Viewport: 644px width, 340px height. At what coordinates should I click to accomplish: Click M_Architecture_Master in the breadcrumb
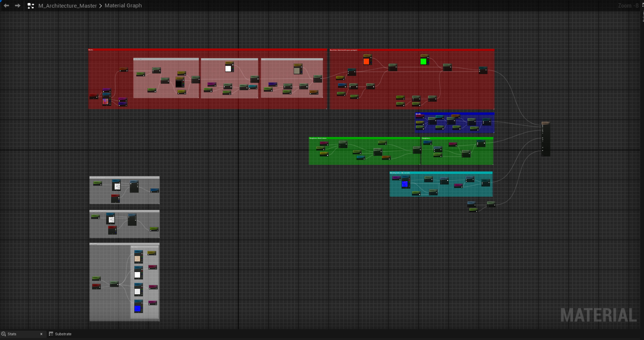coord(67,6)
